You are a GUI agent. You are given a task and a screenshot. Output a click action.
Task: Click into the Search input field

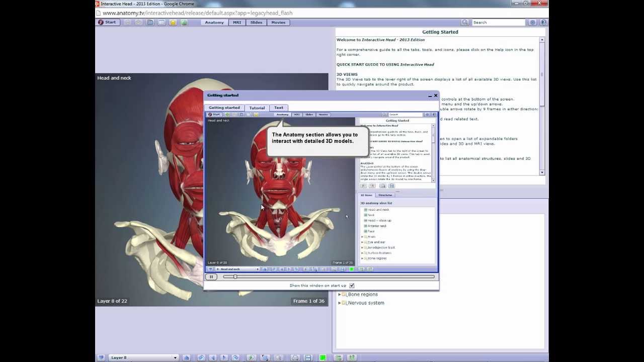[498, 22]
